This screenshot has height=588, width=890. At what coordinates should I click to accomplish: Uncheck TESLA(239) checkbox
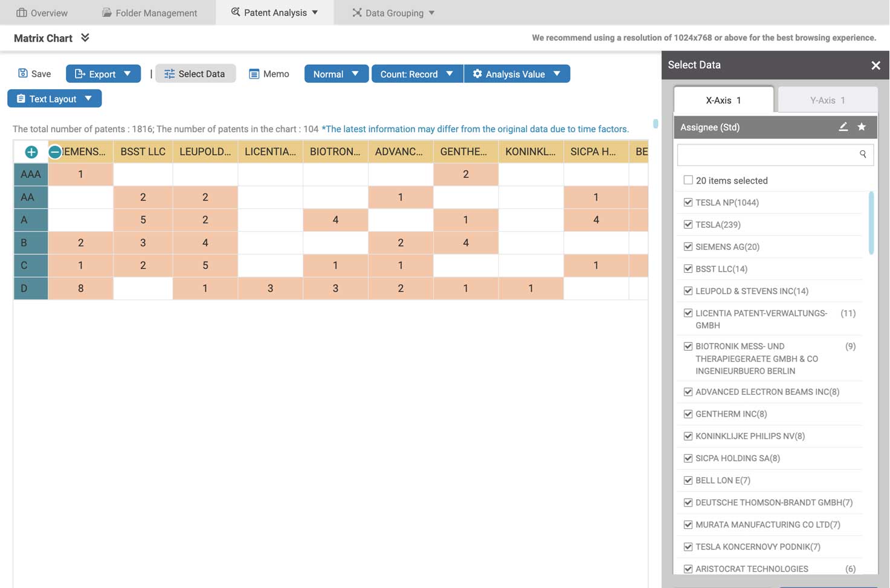[688, 224]
